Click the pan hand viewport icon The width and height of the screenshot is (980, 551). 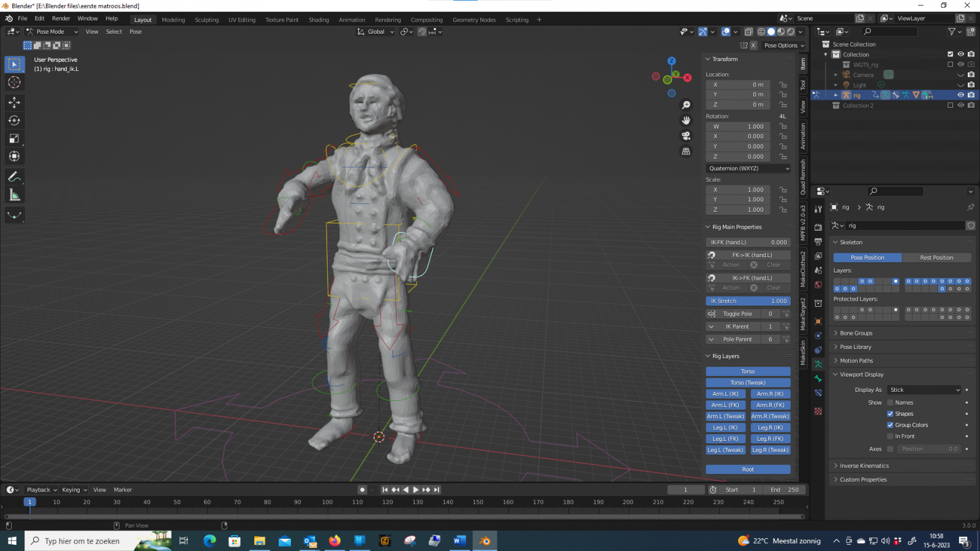(686, 121)
